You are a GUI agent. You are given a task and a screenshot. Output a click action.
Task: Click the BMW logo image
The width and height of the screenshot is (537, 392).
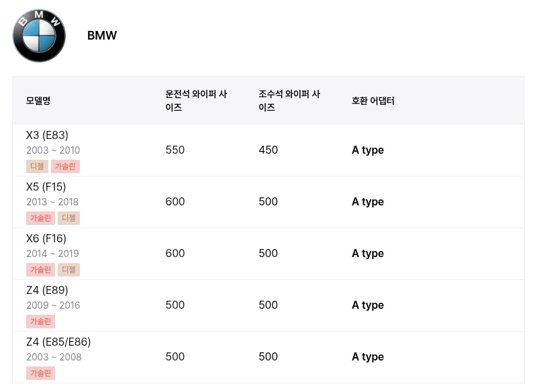pyautogui.click(x=39, y=36)
